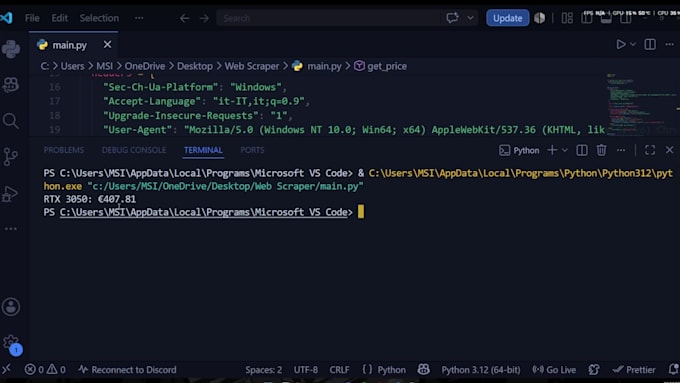Screen dimensions: 680x383
Task: Open the underlined terminal path link
Action: [204, 212]
